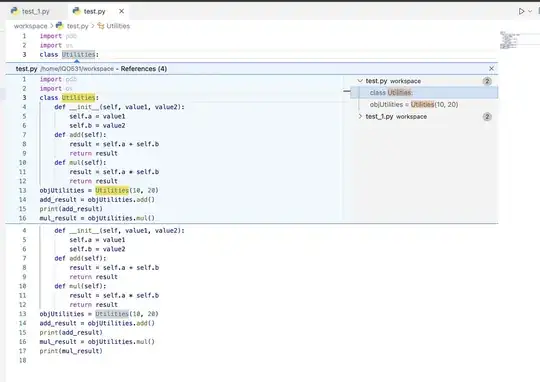
Task: Run the Python file with play icon
Action: pyautogui.click(x=521, y=11)
